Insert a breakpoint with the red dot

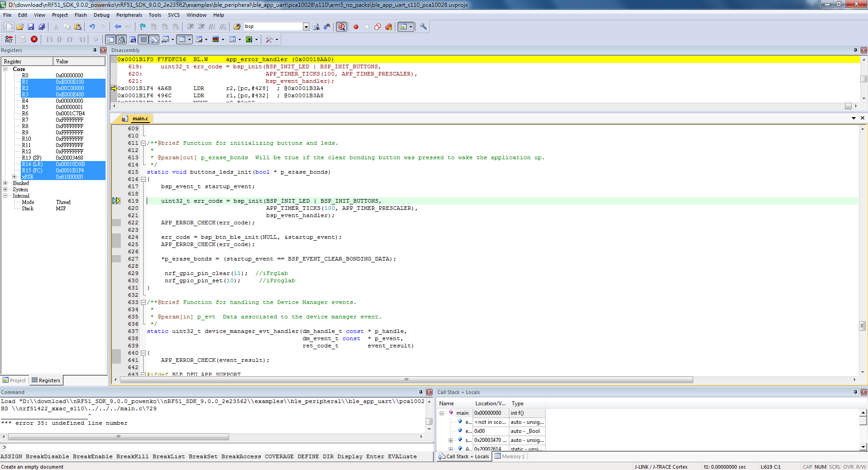click(x=356, y=27)
